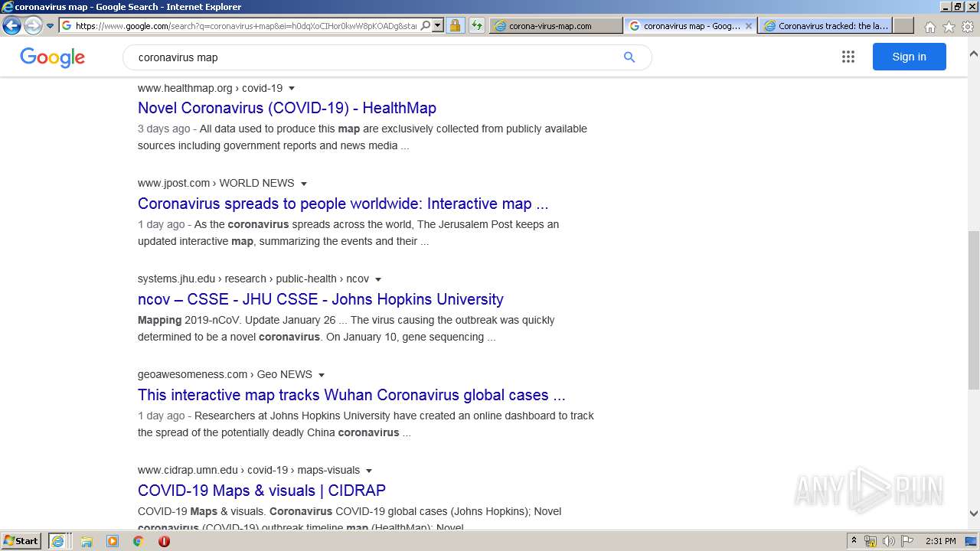This screenshot has height=551, width=980.
Task: Show hidden tray icons arrow
Action: point(854,541)
